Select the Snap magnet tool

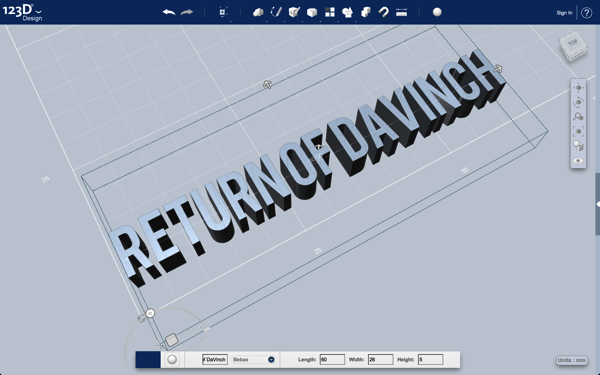pos(383,12)
